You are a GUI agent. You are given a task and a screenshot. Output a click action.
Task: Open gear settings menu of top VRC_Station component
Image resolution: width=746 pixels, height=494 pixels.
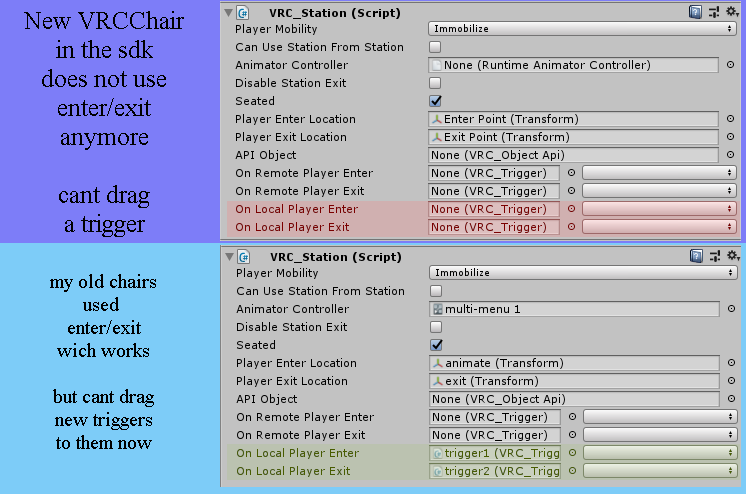pos(732,12)
